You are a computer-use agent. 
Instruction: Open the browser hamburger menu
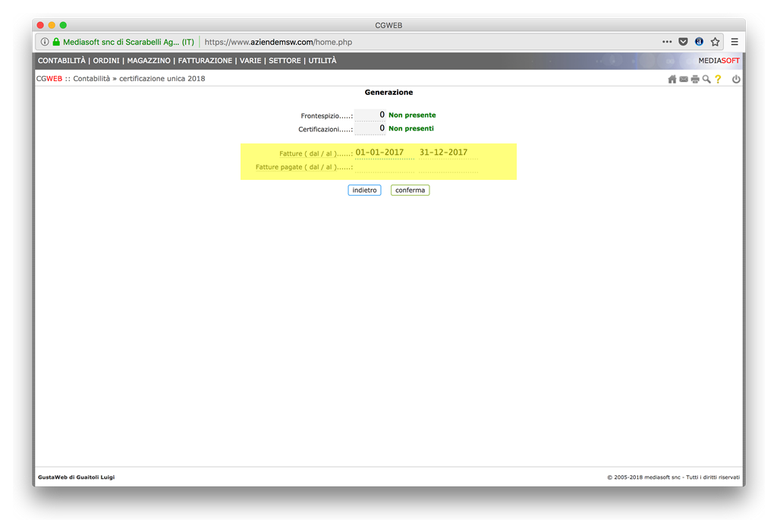[735, 42]
